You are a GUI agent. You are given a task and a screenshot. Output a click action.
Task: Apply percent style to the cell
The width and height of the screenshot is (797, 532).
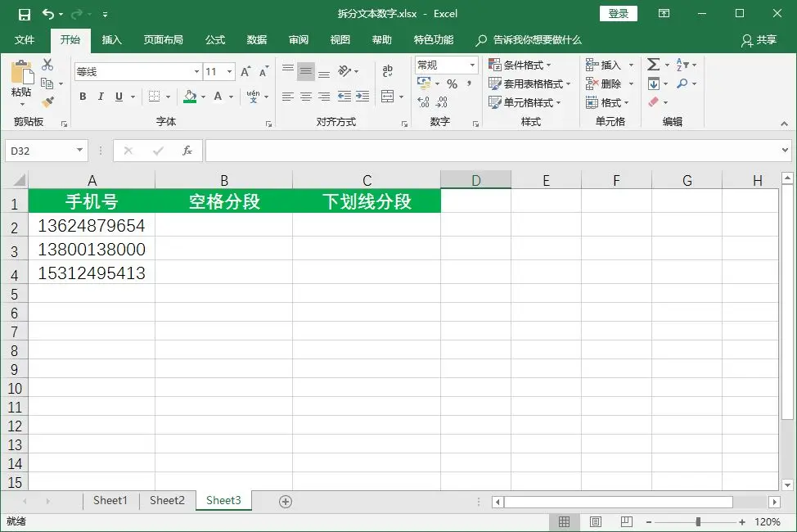pyautogui.click(x=452, y=84)
